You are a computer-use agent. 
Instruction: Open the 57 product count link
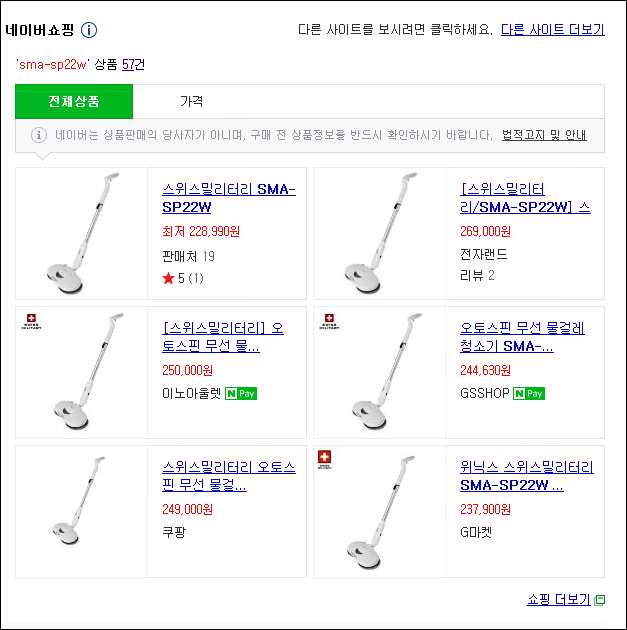(128, 64)
